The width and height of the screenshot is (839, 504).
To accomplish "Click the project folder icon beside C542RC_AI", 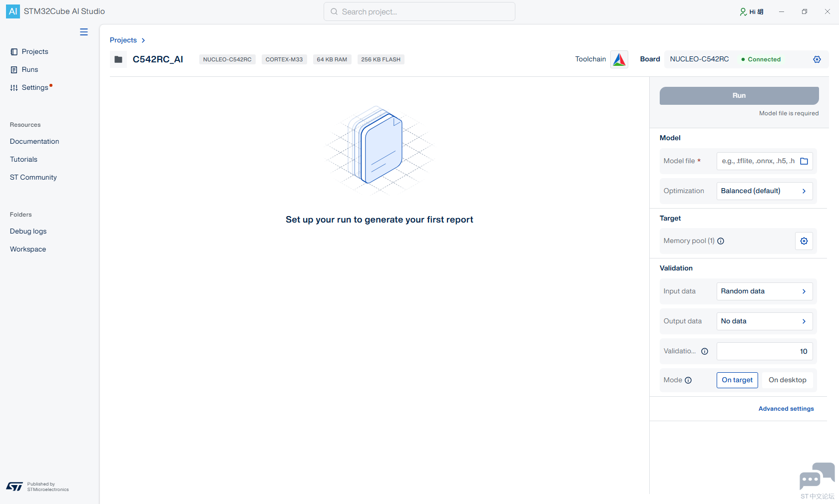I will [118, 59].
